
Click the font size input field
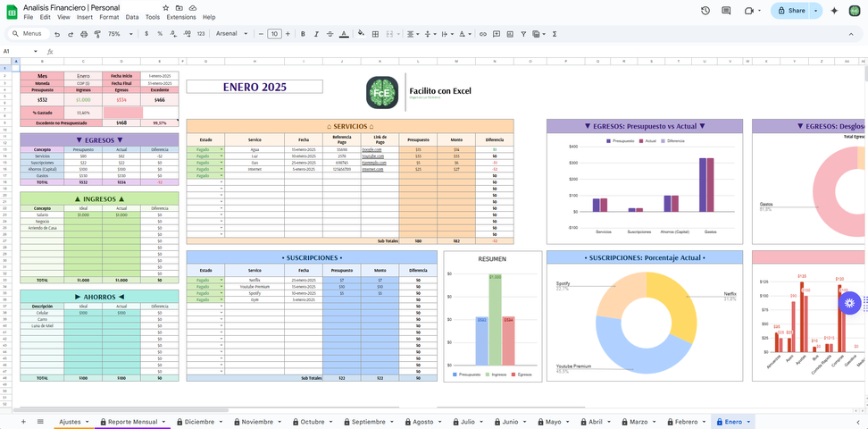click(274, 34)
